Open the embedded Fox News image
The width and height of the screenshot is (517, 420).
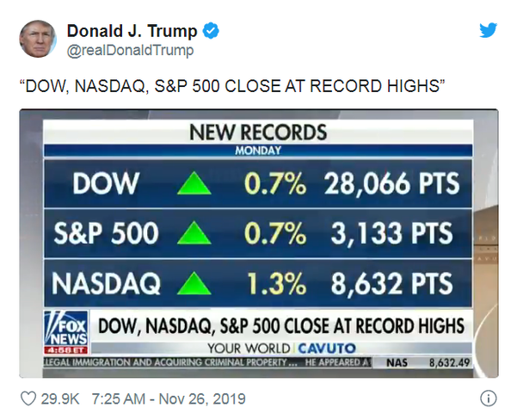click(259, 244)
